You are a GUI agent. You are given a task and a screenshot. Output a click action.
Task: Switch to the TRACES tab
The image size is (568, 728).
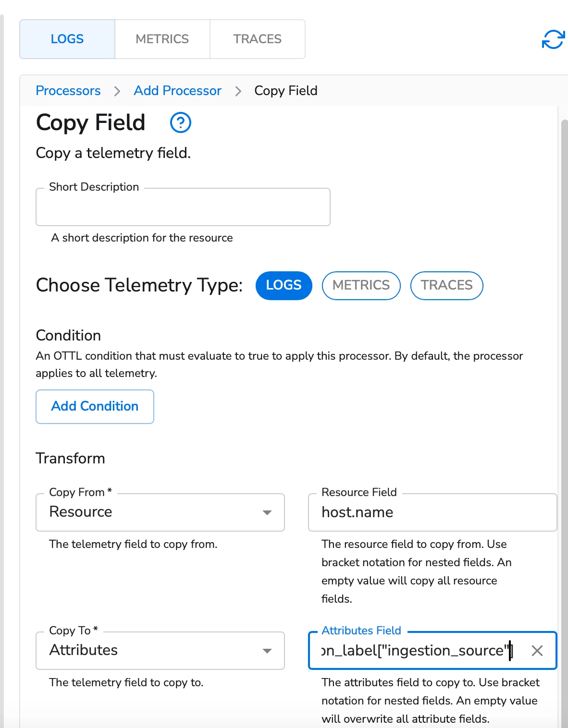click(x=257, y=39)
